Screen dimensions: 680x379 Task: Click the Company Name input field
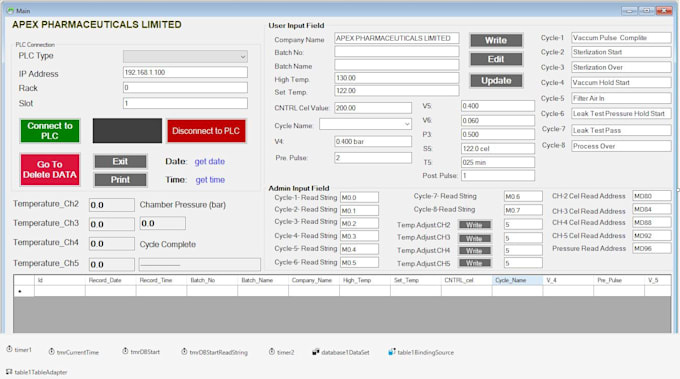[x=396, y=38]
